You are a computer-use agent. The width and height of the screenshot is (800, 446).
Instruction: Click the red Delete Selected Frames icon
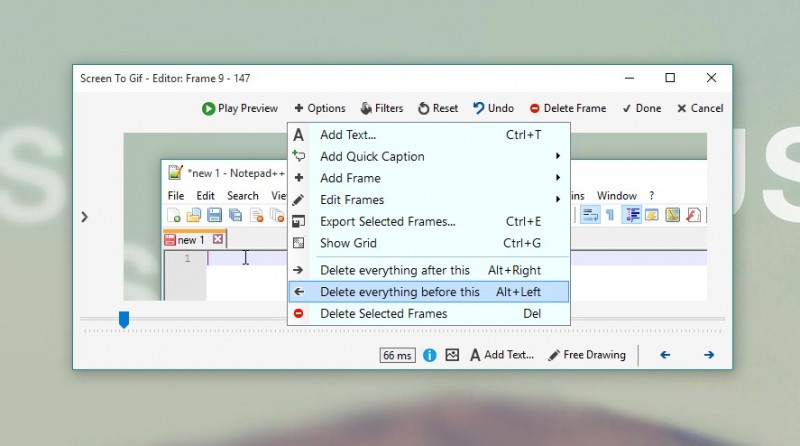pos(298,313)
